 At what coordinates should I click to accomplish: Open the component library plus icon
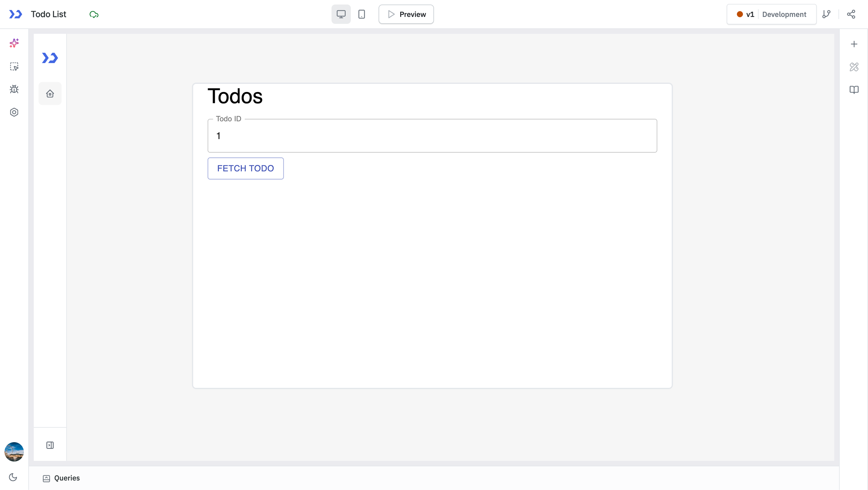854,44
